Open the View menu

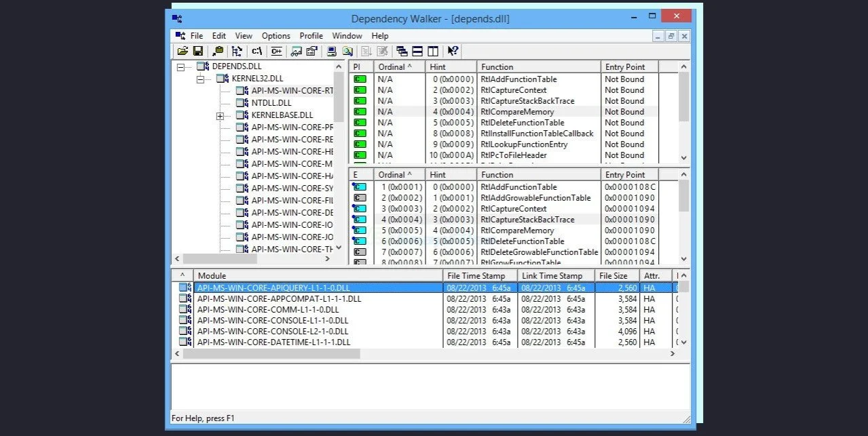pyautogui.click(x=244, y=36)
